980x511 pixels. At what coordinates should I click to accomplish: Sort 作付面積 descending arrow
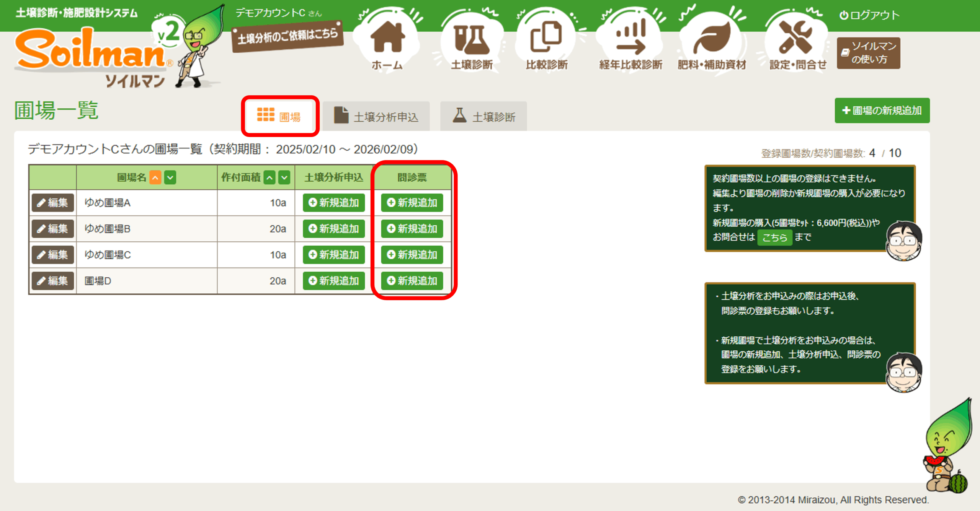pos(284,177)
